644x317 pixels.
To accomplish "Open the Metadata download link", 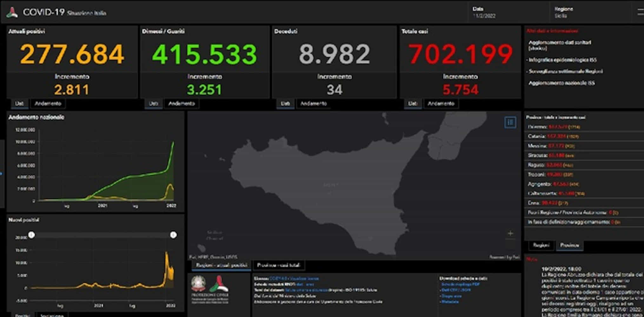I will pos(450,302).
